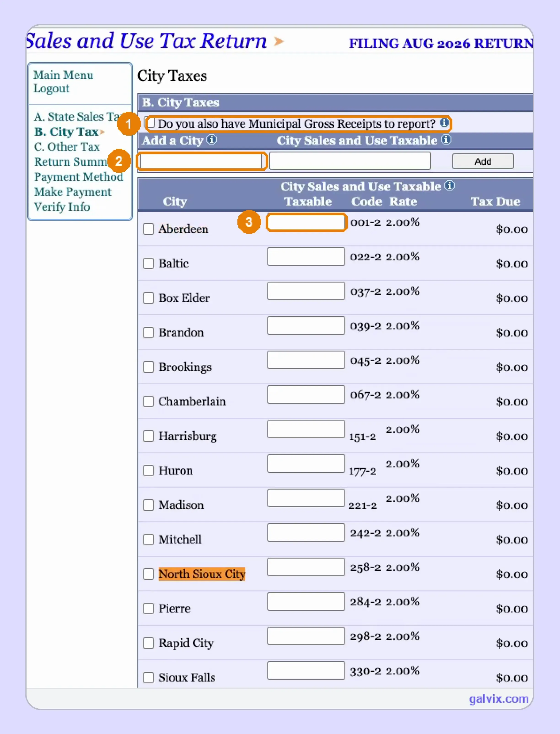Click Brandon taxable amount field
Viewport: 560px width, 734px height.
point(306,325)
